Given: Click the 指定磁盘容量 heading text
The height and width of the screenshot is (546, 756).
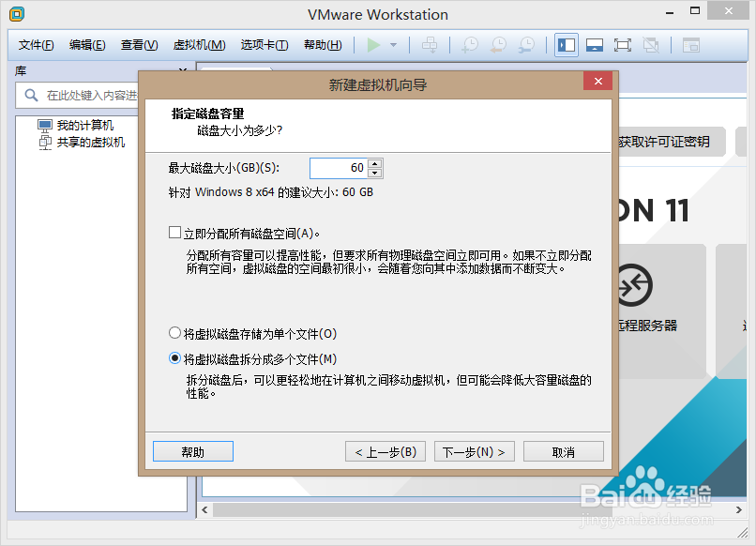Looking at the screenshot, I should coord(208,114).
